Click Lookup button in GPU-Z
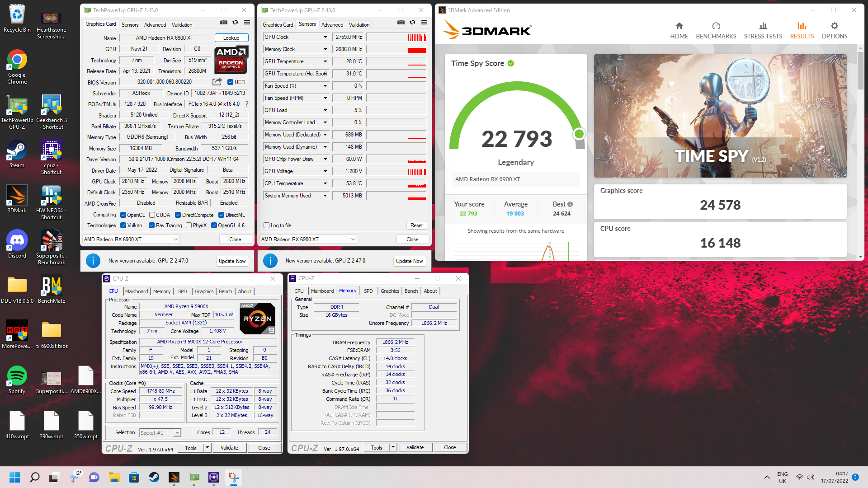The width and height of the screenshot is (868, 488). [231, 38]
